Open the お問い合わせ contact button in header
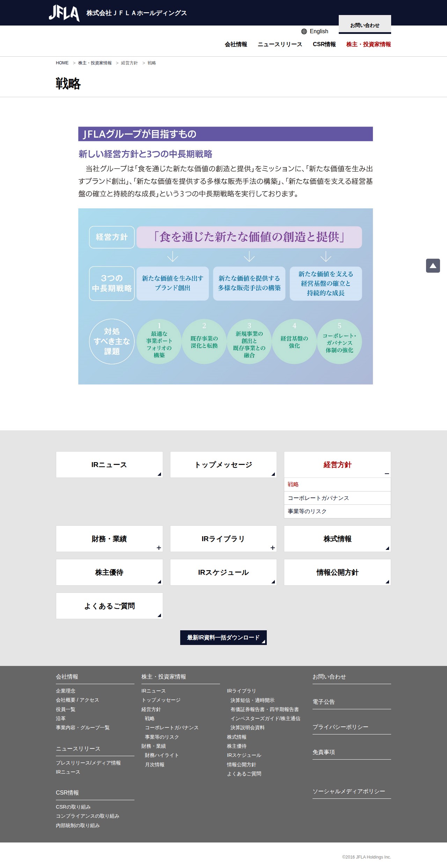The height and width of the screenshot is (868, 447). click(365, 25)
